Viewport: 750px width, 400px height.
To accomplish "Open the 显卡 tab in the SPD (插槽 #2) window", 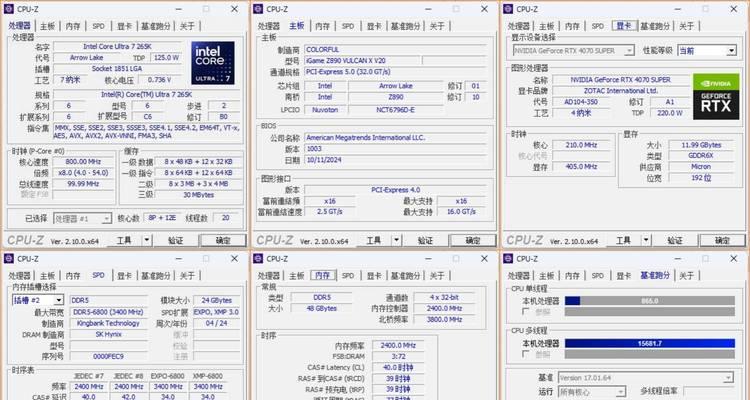I will [124, 276].
